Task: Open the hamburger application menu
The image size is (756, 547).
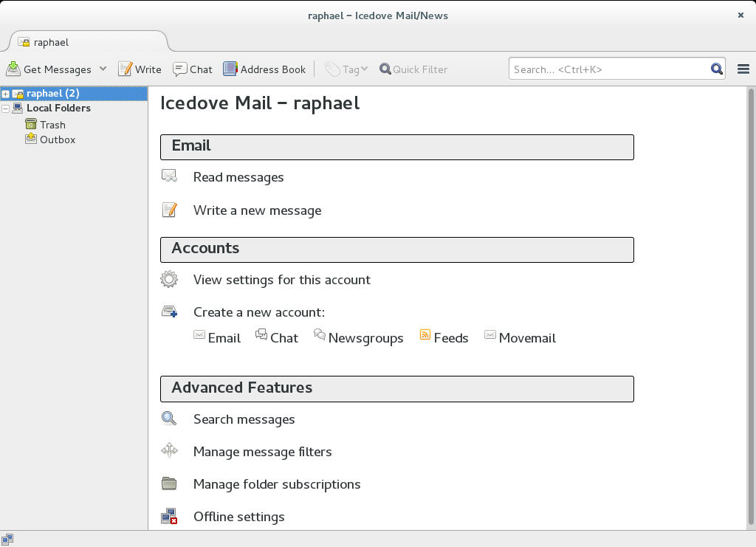Action: pos(743,69)
